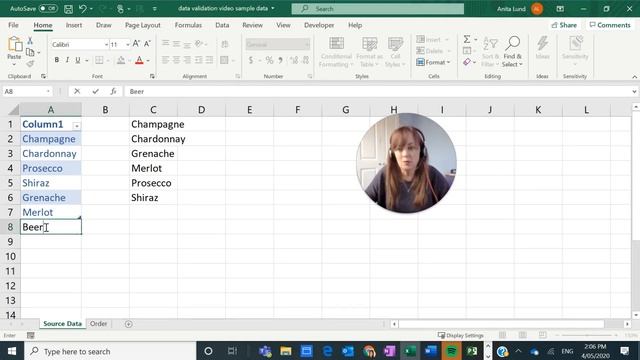Click the Copy icon

[x=30, y=52]
